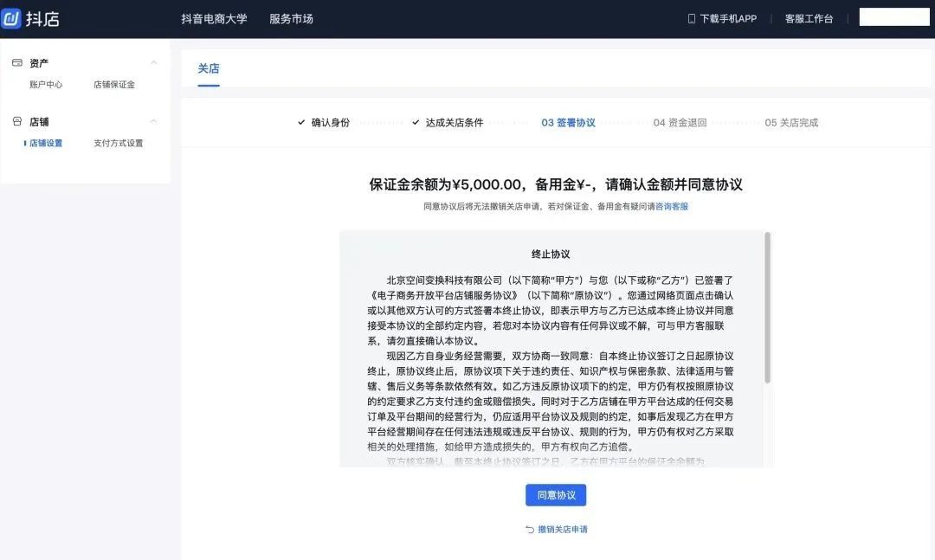Open 抖音电商大学 in the top bar
935x560 pixels.
click(213, 17)
